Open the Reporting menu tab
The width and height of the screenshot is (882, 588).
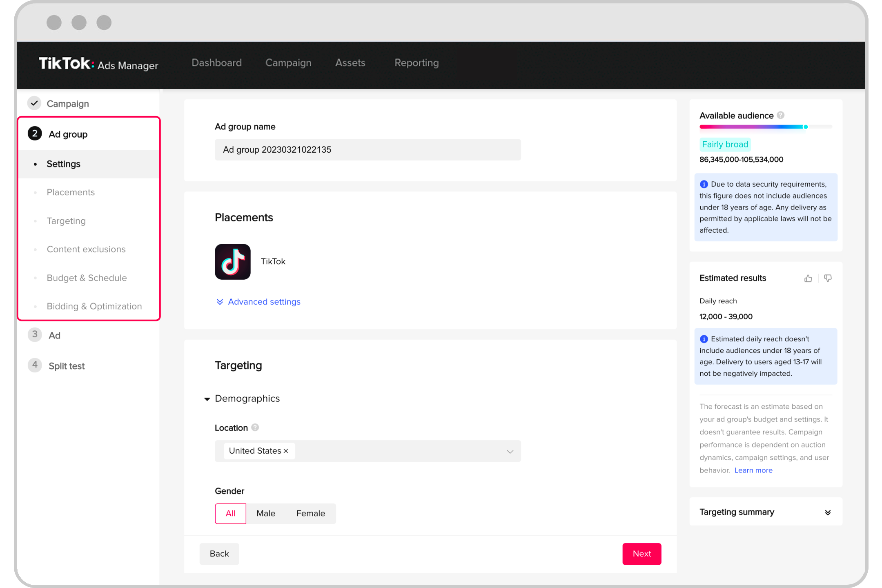tap(416, 62)
